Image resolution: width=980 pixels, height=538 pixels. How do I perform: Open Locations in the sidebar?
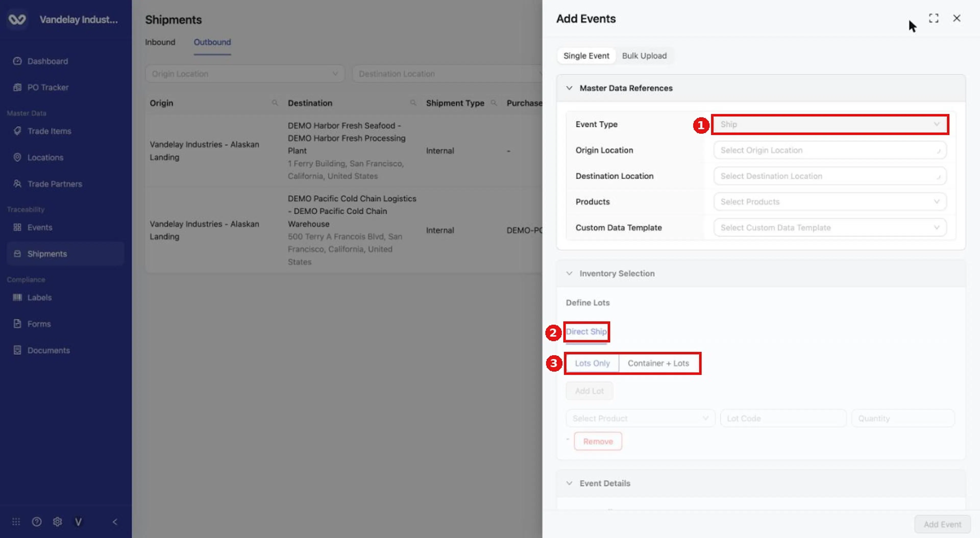45,157
